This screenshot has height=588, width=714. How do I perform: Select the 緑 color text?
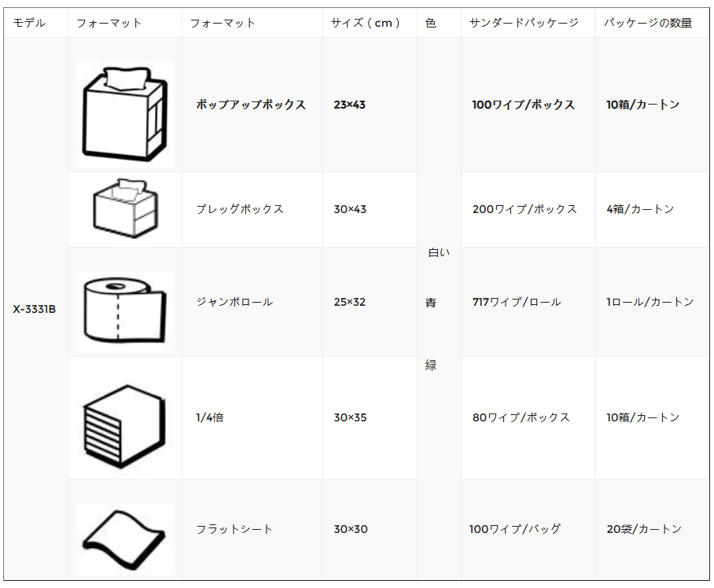click(x=431, y=365)
